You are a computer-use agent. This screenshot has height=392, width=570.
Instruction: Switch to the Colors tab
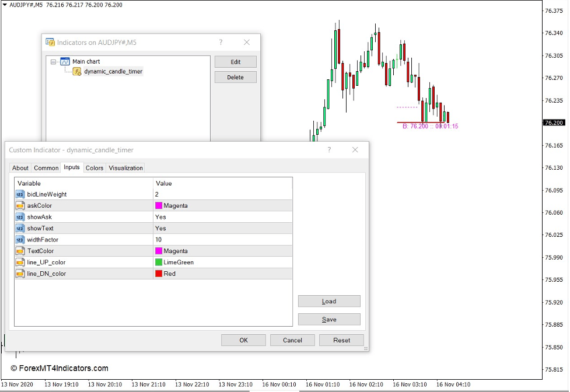(94, 168)
